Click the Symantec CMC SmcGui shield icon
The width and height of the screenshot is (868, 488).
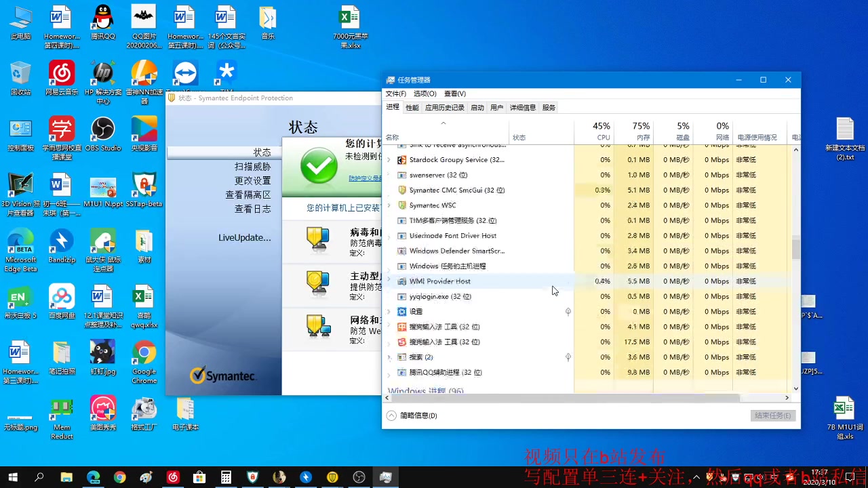coord(401,190)
